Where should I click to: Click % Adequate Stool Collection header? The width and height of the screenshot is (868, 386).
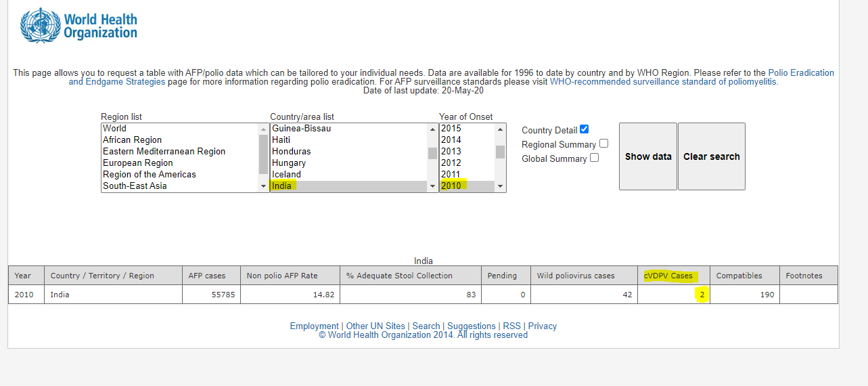pos(411,276)
